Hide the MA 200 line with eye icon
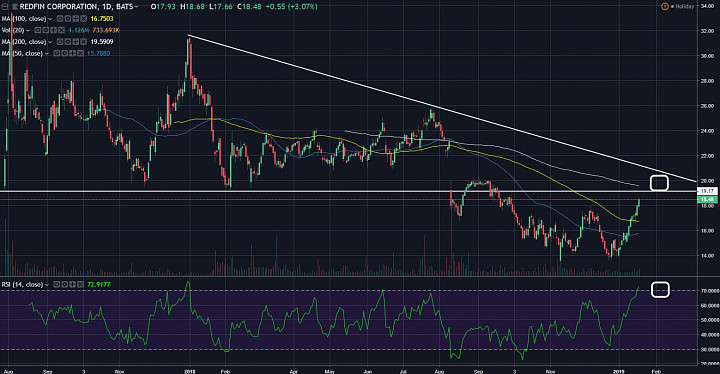The height and width of the screenshot is (374, 720). point(60,41)
